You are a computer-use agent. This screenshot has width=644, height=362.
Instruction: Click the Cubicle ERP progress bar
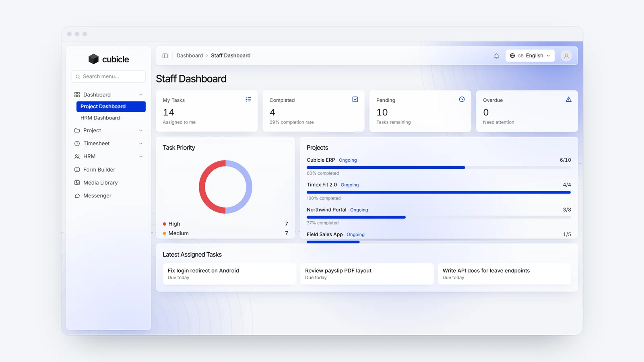439,168
